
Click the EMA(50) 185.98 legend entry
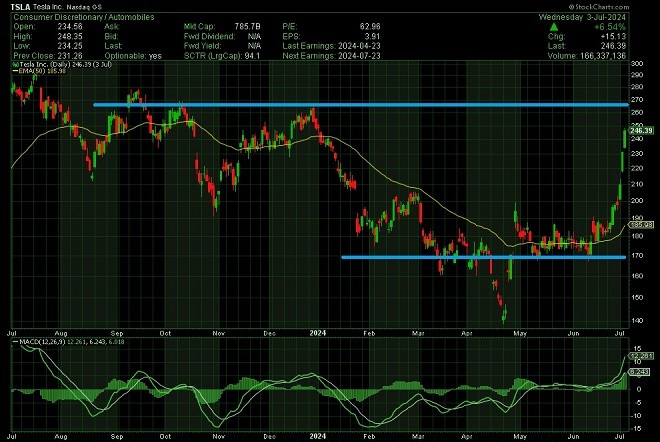click(x=41, y=71)
